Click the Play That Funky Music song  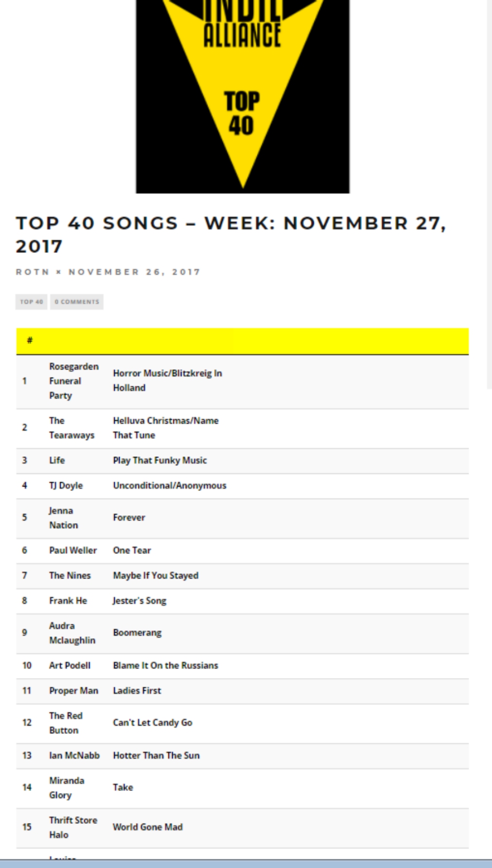pos(160,460)
